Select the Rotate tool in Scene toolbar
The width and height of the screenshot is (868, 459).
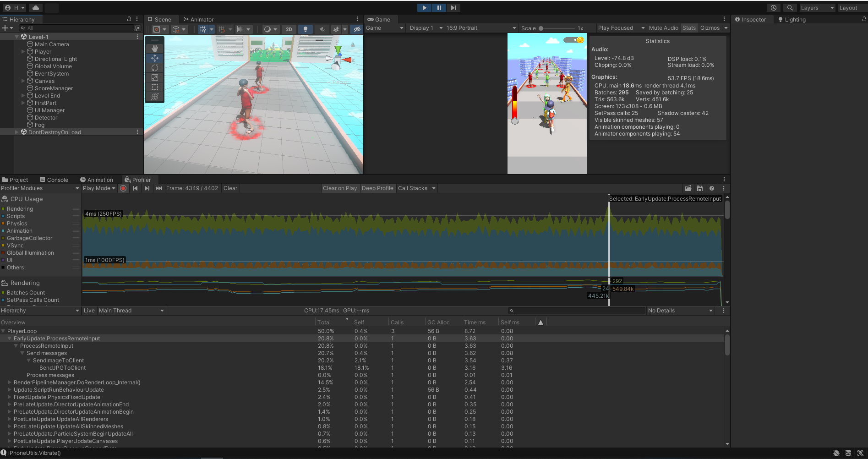[155, 68]
